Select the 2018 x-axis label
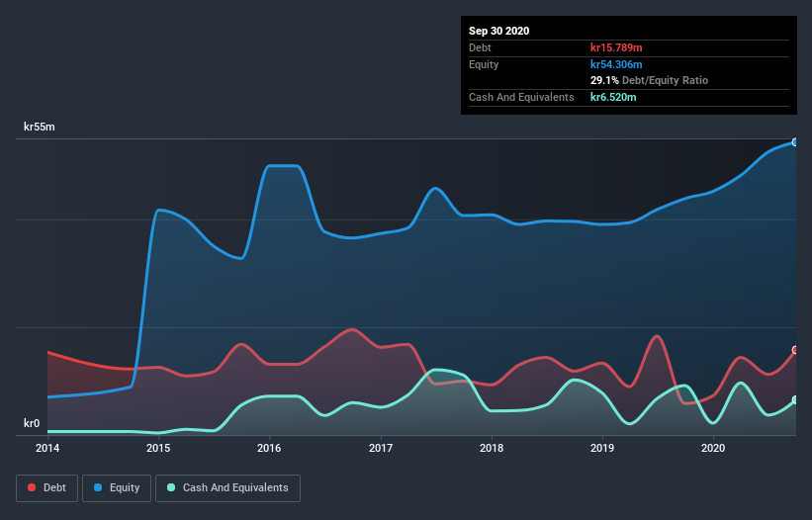812x520 pixels. [x=492, y=448]
